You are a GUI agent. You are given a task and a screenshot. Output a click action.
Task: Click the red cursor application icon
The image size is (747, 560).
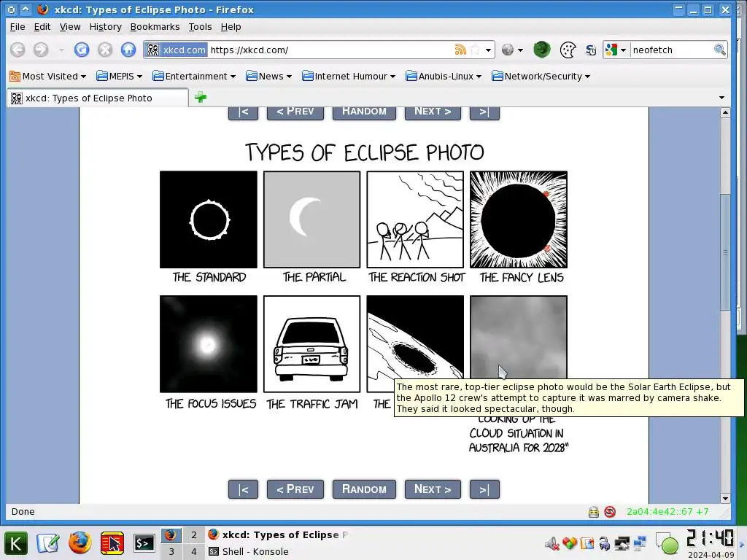tap(112, 543)
